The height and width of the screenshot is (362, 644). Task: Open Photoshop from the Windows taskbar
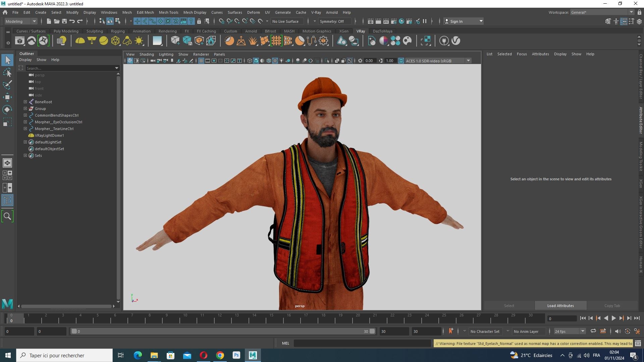tap(236, 355)
